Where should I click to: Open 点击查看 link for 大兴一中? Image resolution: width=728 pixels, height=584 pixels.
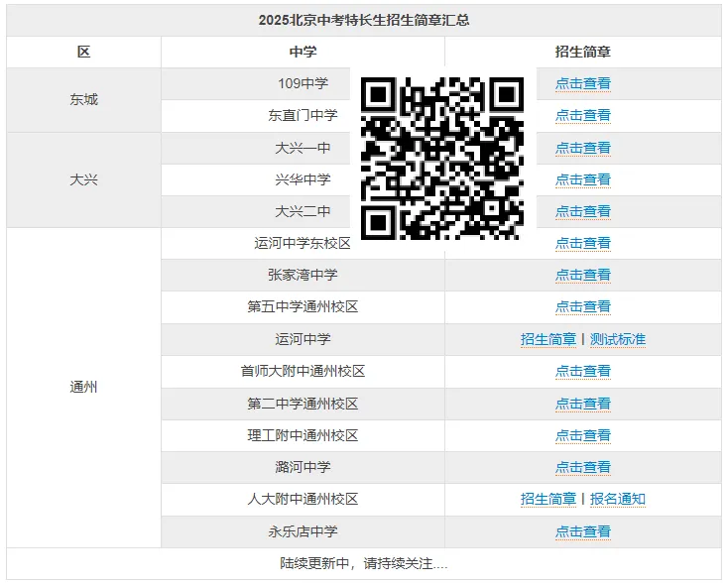pos(582,148)
